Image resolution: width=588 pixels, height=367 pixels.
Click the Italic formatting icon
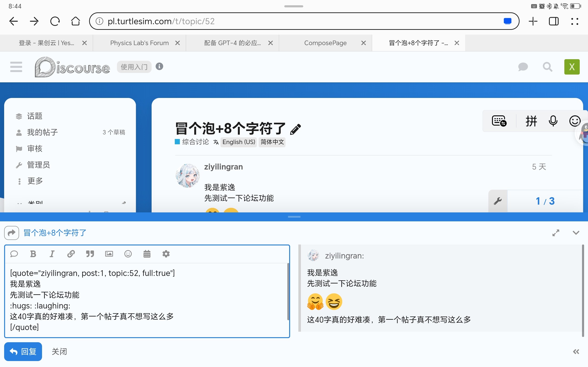coord(52,254)
